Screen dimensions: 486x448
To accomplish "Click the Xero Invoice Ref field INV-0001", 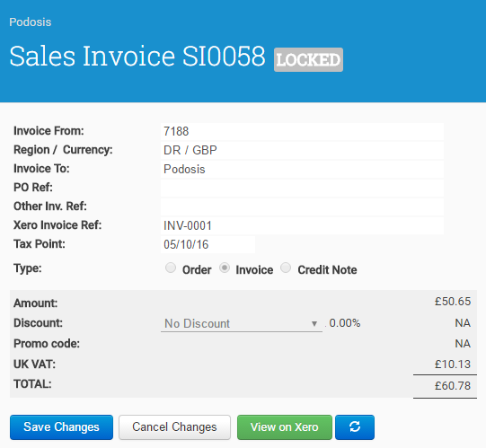I will click(x=302, y=226).
